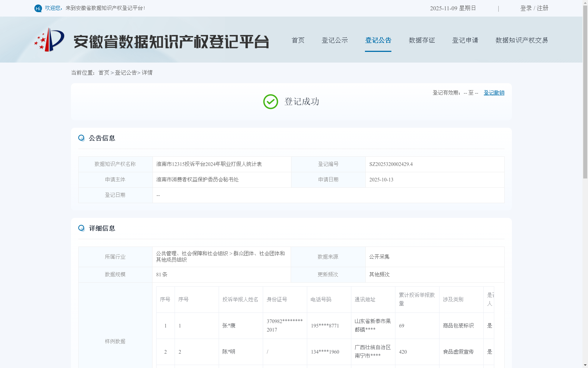The image size is (588, 368).
Task: Open the 数据存证 navigation tab
Action: pos(422,40)
